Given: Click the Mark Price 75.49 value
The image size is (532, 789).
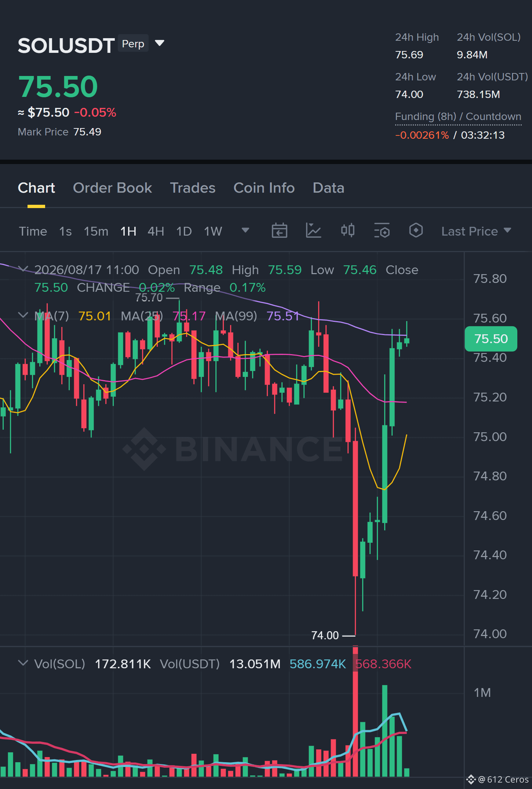Looking at the screenshot, I should pos(87,132).
